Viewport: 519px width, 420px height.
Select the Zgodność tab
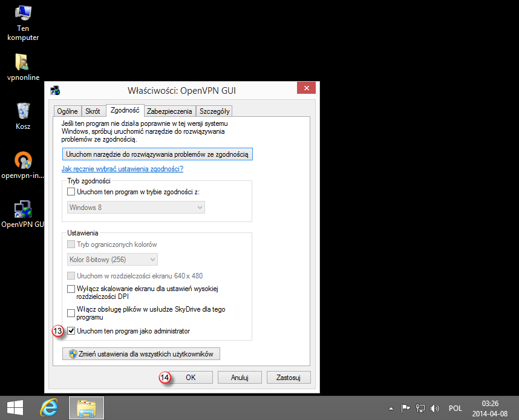[x=125, y=110]
